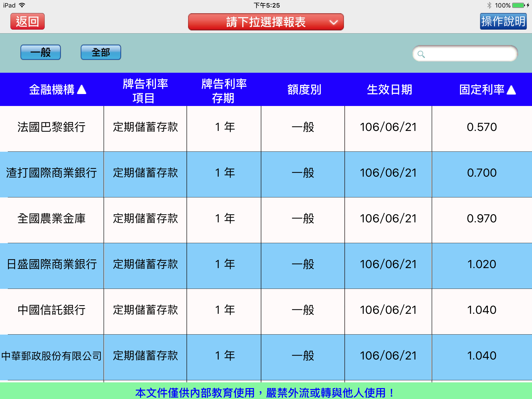
Task: Select the 中國信託銀行 row name
Action: [51, 310]
